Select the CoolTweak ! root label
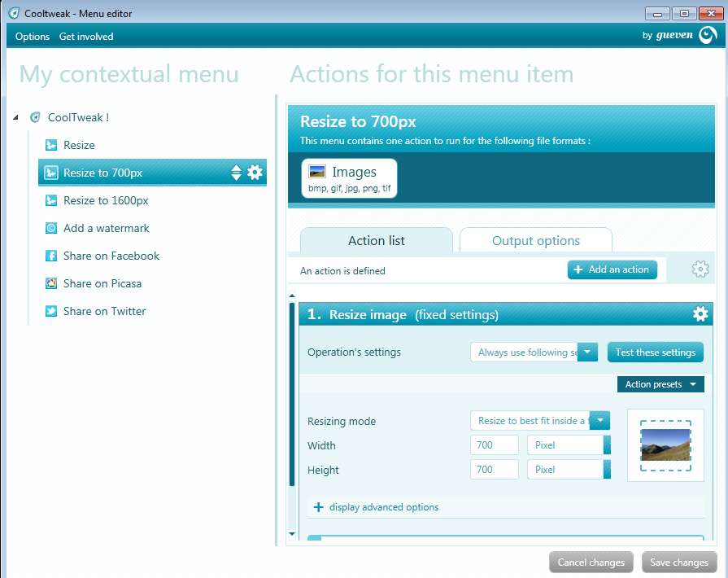Image resolution: width=728 pixels, height=578 pixels. (78, 117)
